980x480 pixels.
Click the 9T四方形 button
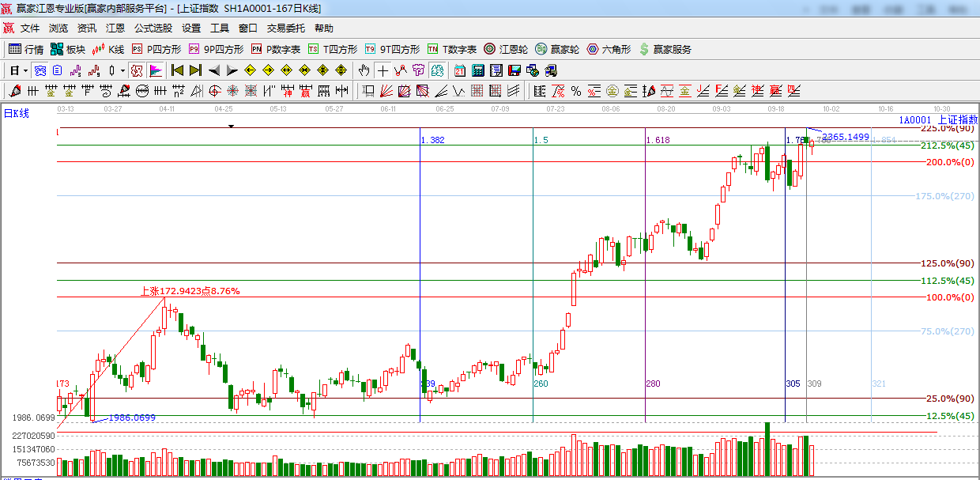point(391,49)
